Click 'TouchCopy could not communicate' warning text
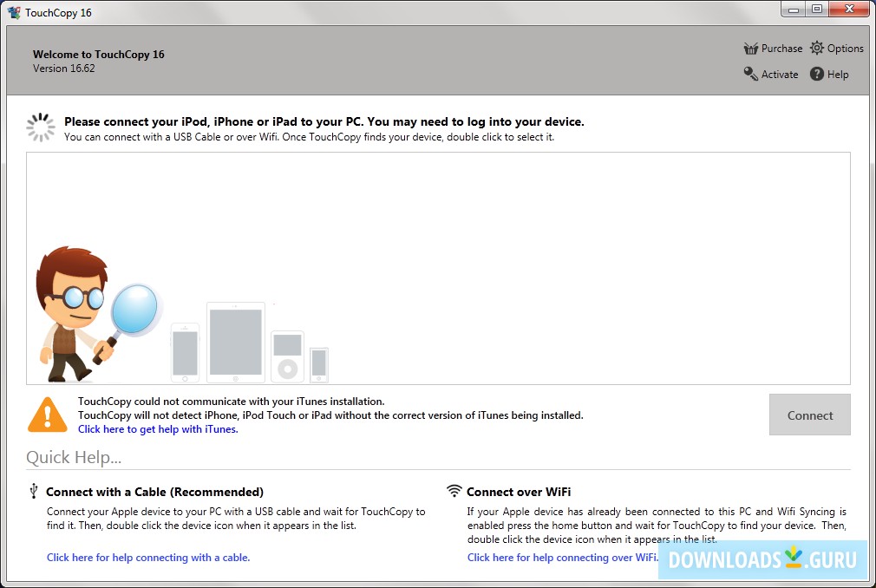The width and height of the screenshot is (876, 588). (231, 401)
